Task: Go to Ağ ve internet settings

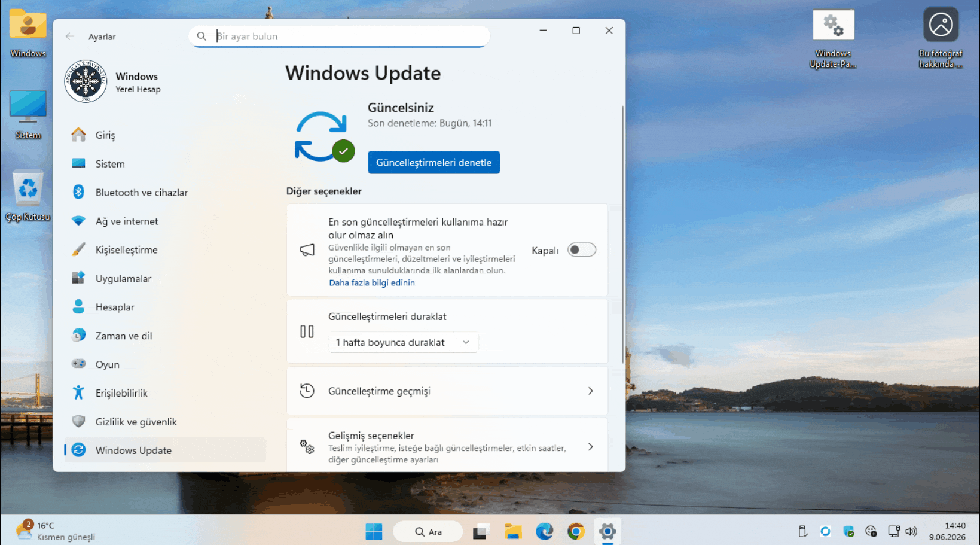Action: point(165,221)
